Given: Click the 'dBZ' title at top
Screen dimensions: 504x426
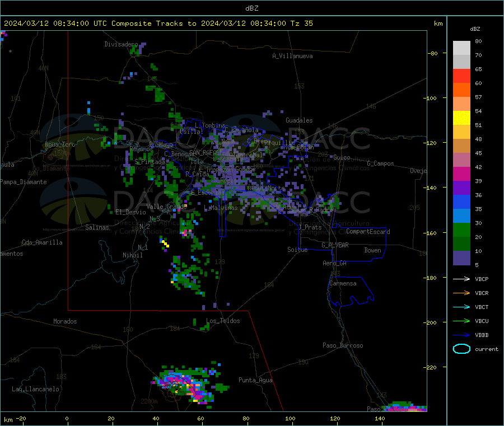Looking at the screenshot, I should click(251, 8).
